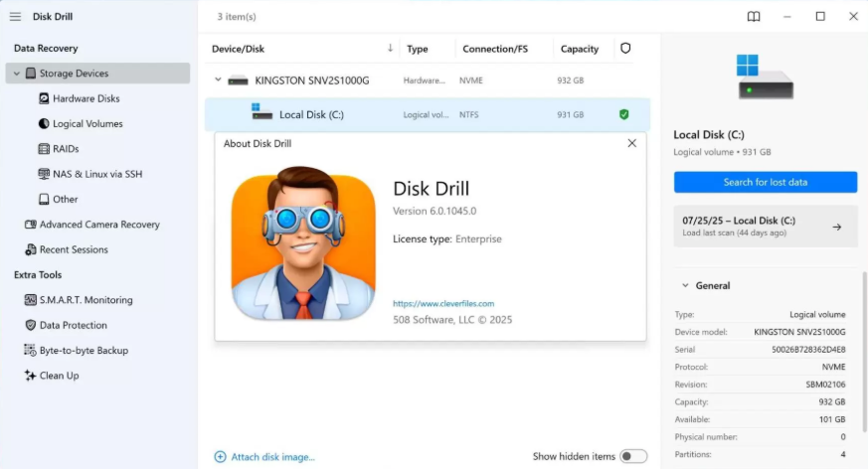Screen dimensions: 868x469
Task: Click Version 6.0.1045.0 text
Action: tap(434, 211)
